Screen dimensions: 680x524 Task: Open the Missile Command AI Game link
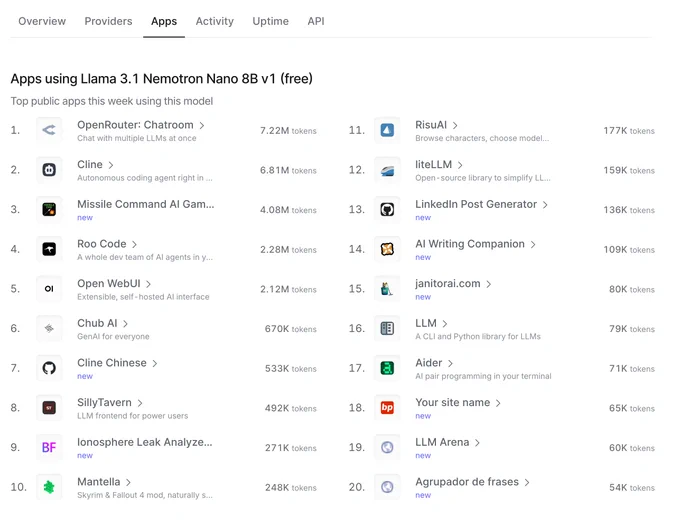(146, 204)
